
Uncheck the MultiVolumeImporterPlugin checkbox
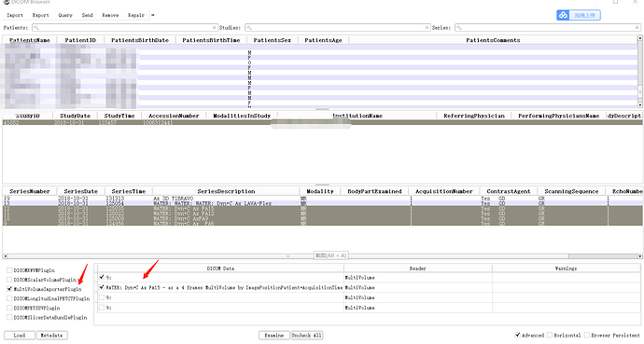pyautogui.click(x=9, y=289)
